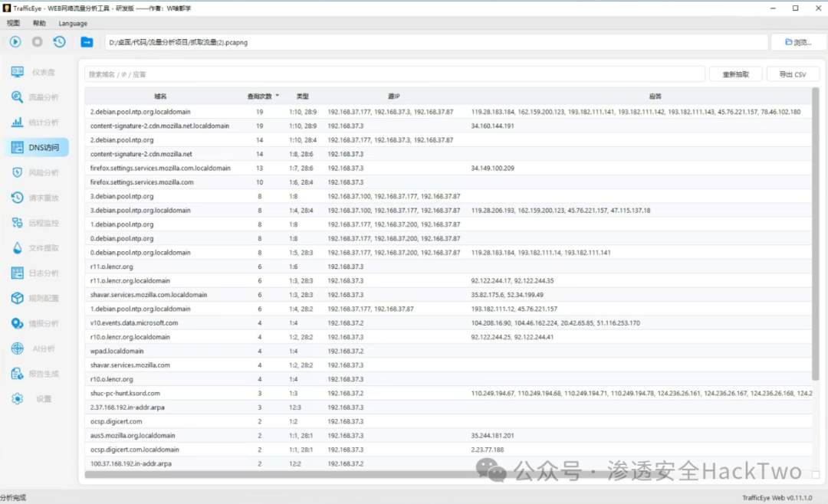
Task: Select row 2.debian.pool.ntp.org.localdomain
Action: [449, 112]
